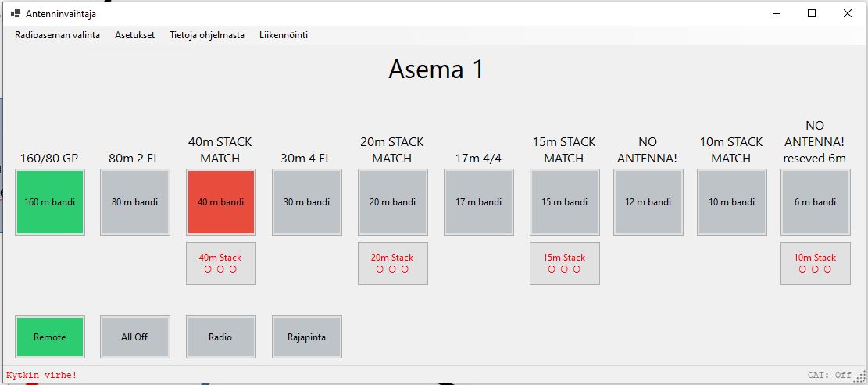This screenshot has height=385, width=868.
Task: Select the 12 m bandi button
Action: point(648,202)
